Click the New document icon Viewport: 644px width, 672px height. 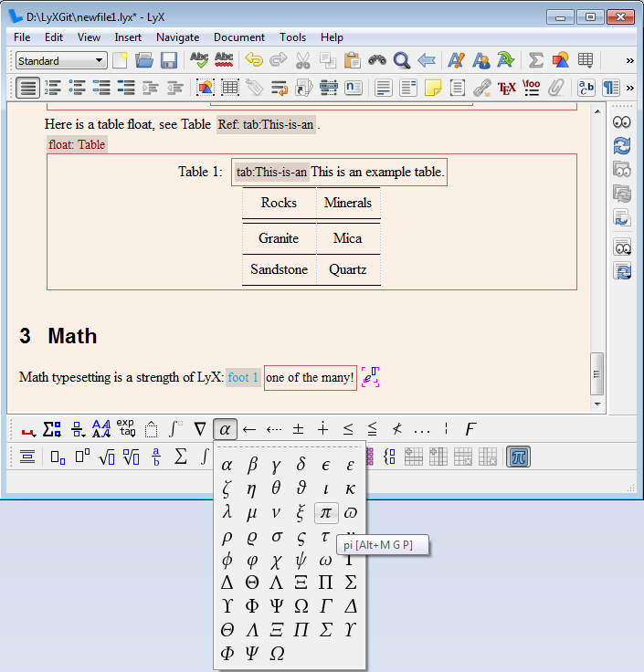120,60
